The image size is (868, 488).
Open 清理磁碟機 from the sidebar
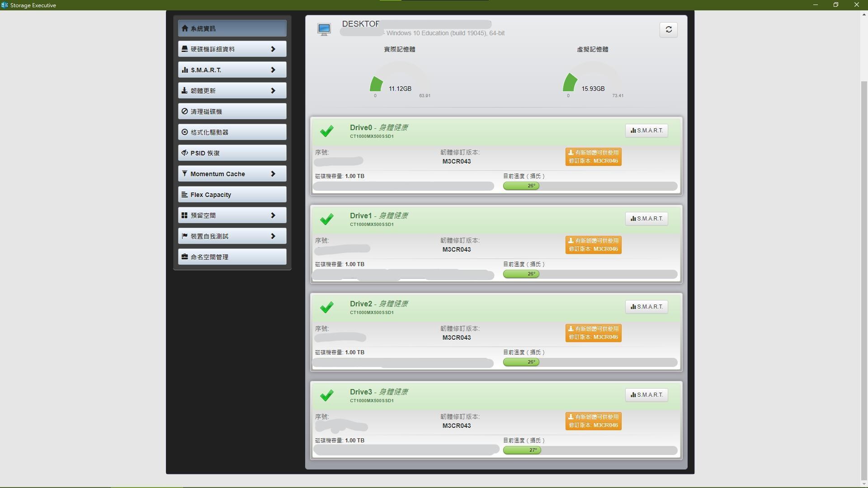click(x=232, y=112)
